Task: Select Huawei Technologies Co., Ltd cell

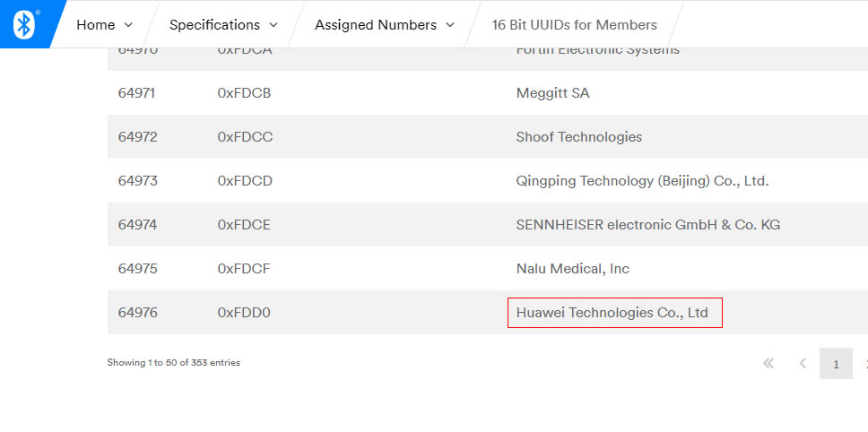Action: pos(612,313)
